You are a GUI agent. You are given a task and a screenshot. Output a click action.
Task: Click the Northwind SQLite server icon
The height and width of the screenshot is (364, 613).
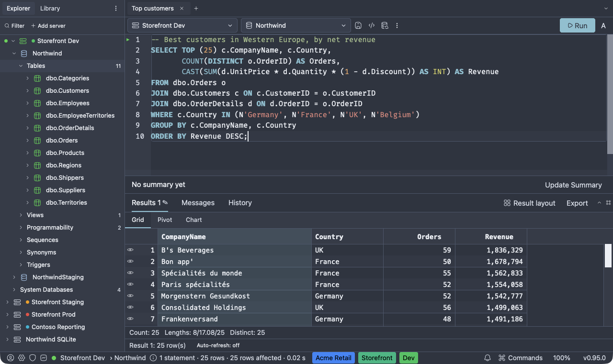pos(17,340)
